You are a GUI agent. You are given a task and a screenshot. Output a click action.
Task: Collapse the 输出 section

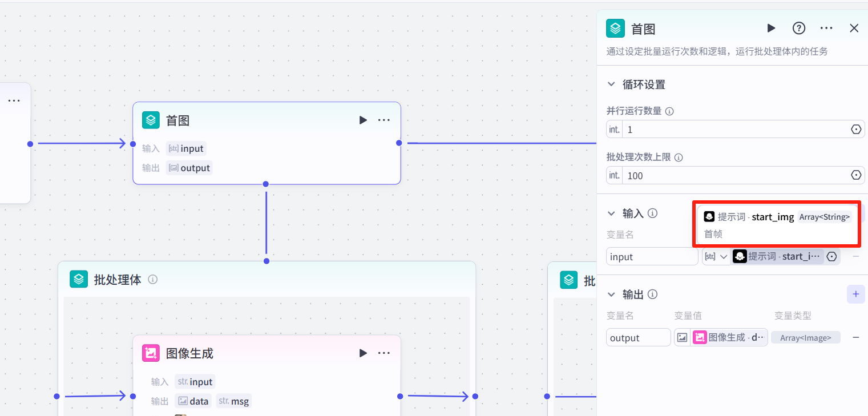(611, 294)
